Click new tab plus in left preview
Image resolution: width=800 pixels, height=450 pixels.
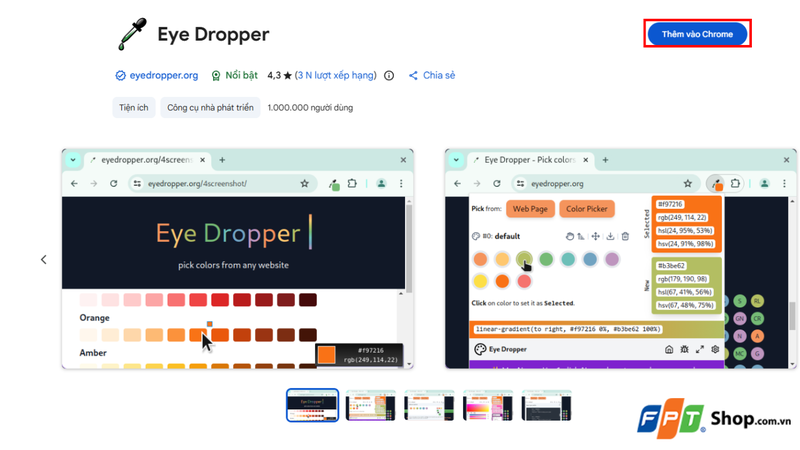click(222, 160)
